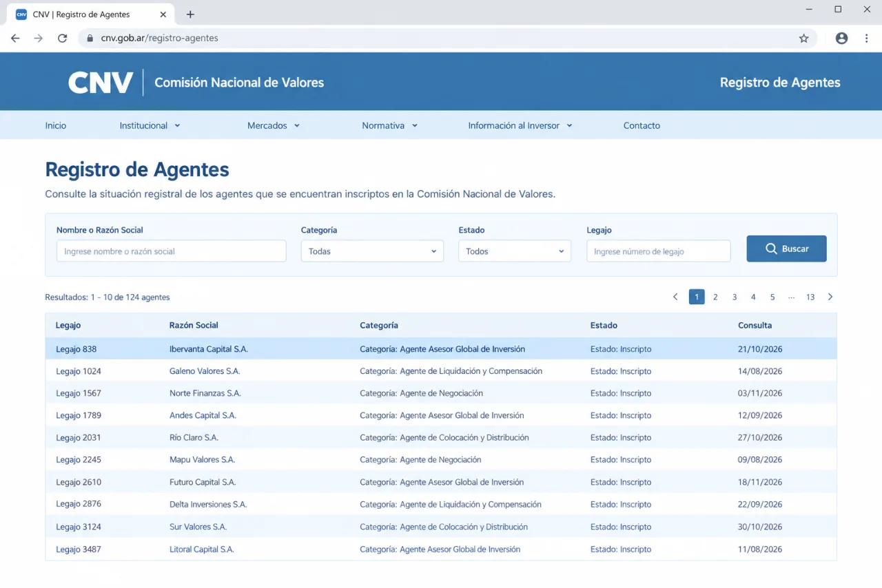Bookmark this page with the star icon
The image size is (882, 588).
803,39
